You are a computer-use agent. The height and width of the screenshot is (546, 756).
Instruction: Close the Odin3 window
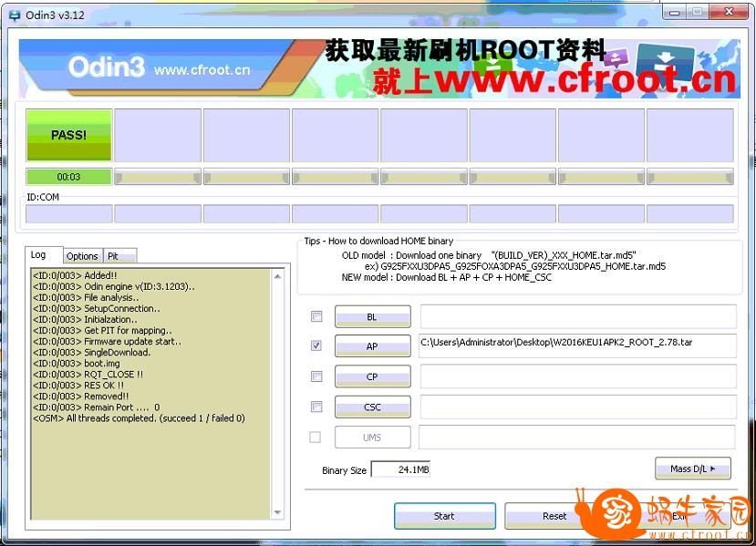point(729,12)
